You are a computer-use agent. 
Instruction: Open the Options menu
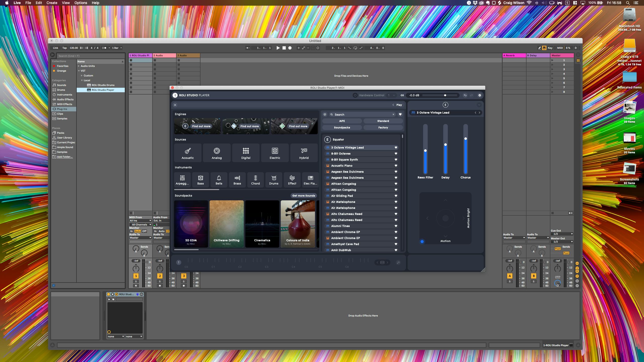81,3
